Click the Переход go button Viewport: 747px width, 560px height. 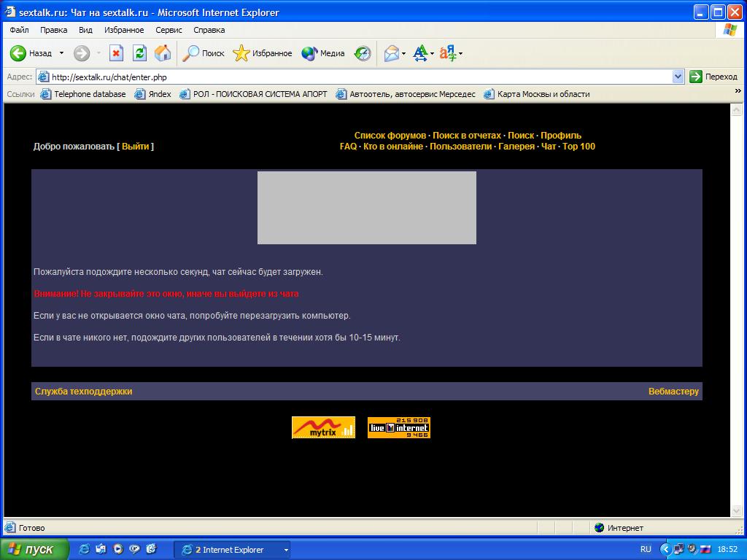[713, 77]
